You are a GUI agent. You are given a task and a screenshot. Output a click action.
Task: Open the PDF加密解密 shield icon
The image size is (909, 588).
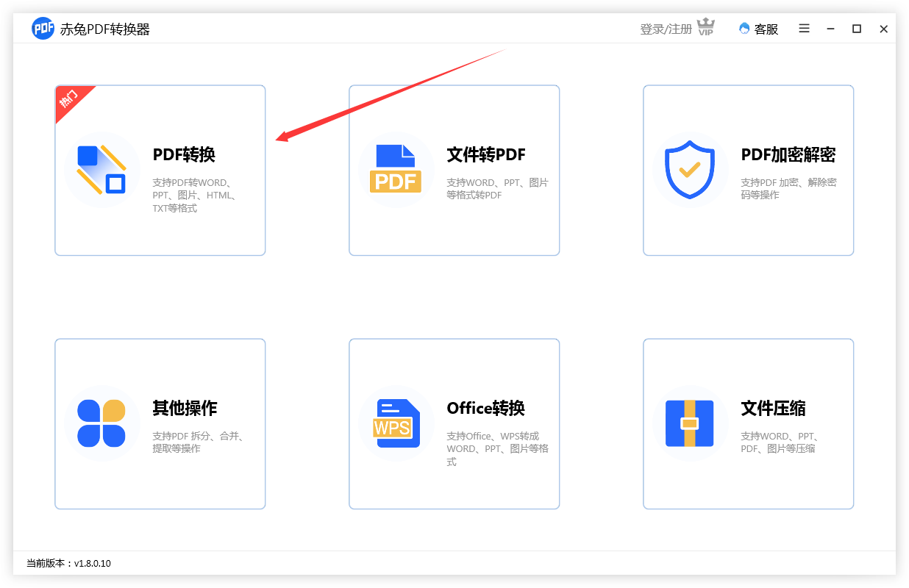tap(689, 170)
